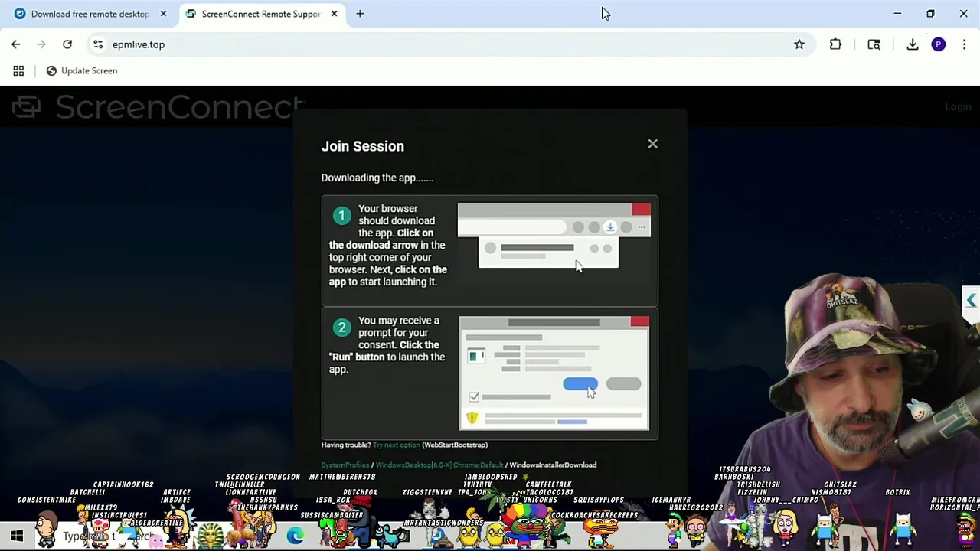Launch Microsoft Edge from the taskbar
The image size is (980, 551).
coord(295,536)
